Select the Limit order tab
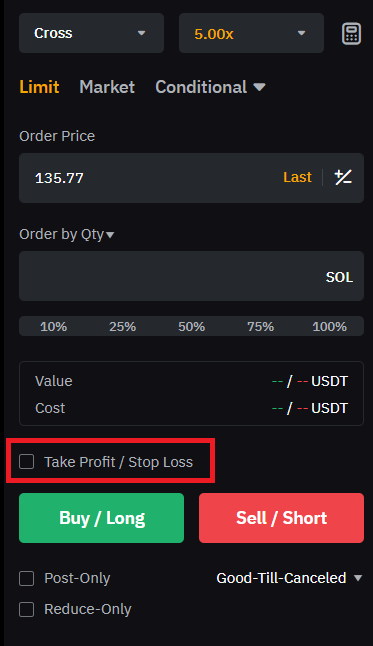The width and height of the screenshot is (373, 646). tap(40, 87)
